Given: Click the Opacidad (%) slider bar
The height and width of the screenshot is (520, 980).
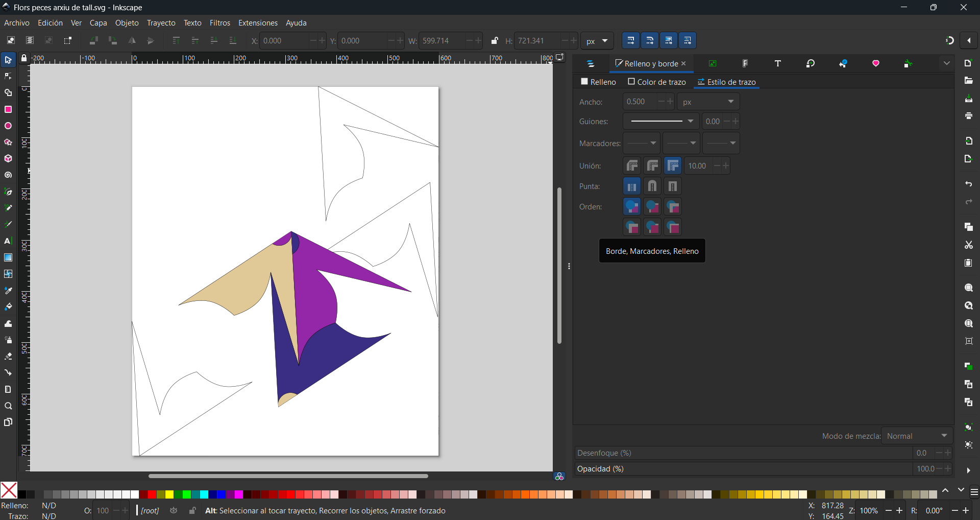Looking at the screenshot, I should coord(744,469).
